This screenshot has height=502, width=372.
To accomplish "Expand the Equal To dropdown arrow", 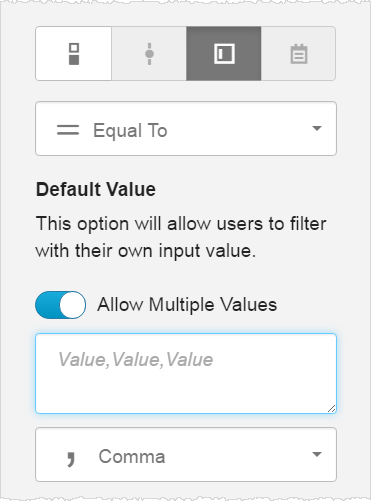I will click(x=317, y=128).
